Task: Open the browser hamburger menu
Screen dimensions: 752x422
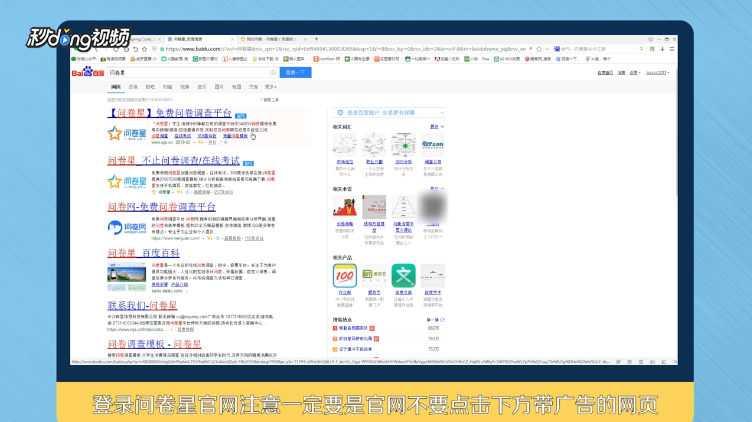Action: (672, 49)
